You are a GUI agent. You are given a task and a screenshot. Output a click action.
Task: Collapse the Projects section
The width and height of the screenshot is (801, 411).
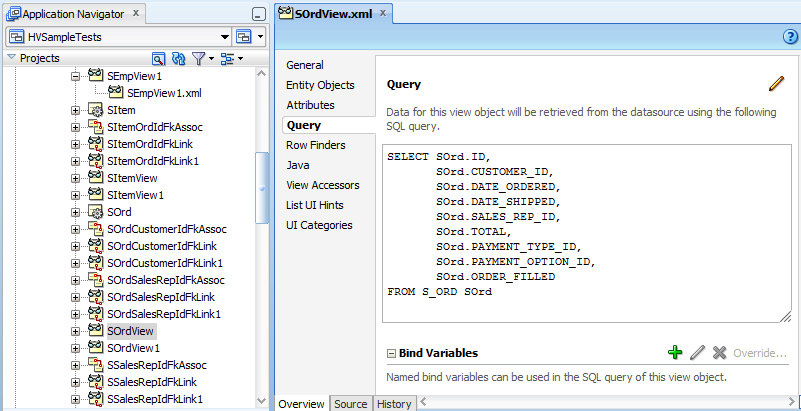[x=11, y=58]
